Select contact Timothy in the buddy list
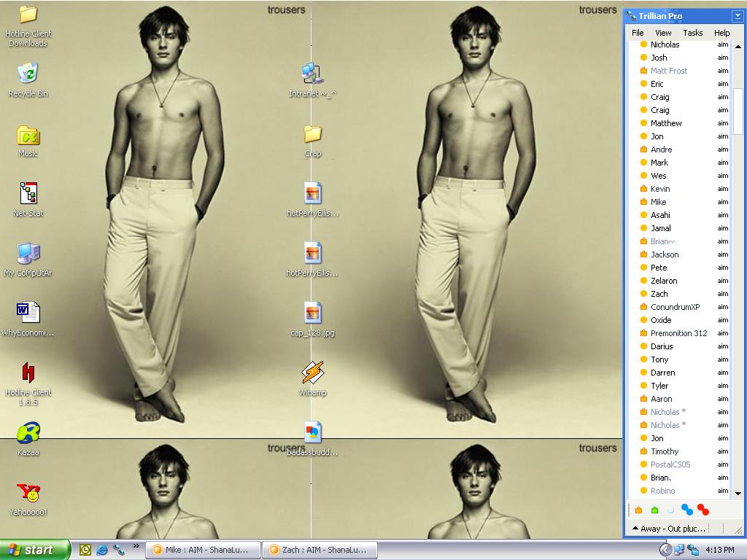This screenshot has height=560, width=747. pyautogui.click(x=678, y=451)
